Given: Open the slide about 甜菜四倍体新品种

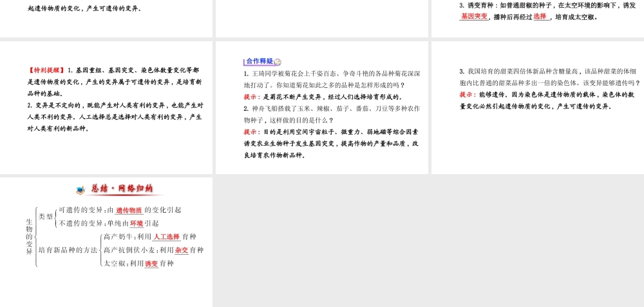Looking at the screenshot, I should tap(538, 108).
